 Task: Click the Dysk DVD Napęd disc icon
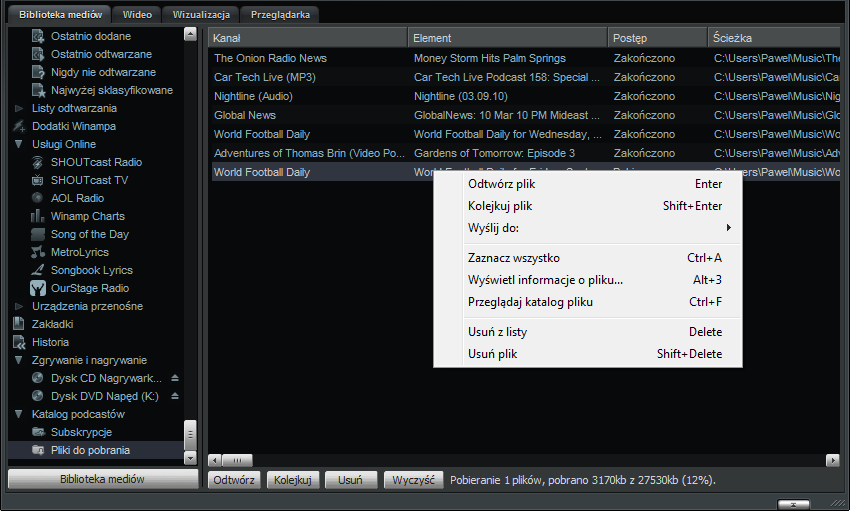(x=37, y=396)
